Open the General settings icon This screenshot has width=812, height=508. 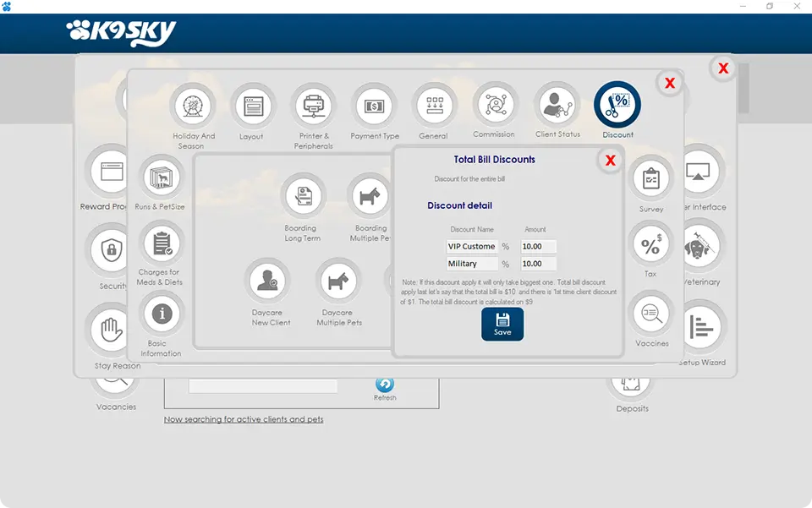pyautogui.click(x=435, y=106)
